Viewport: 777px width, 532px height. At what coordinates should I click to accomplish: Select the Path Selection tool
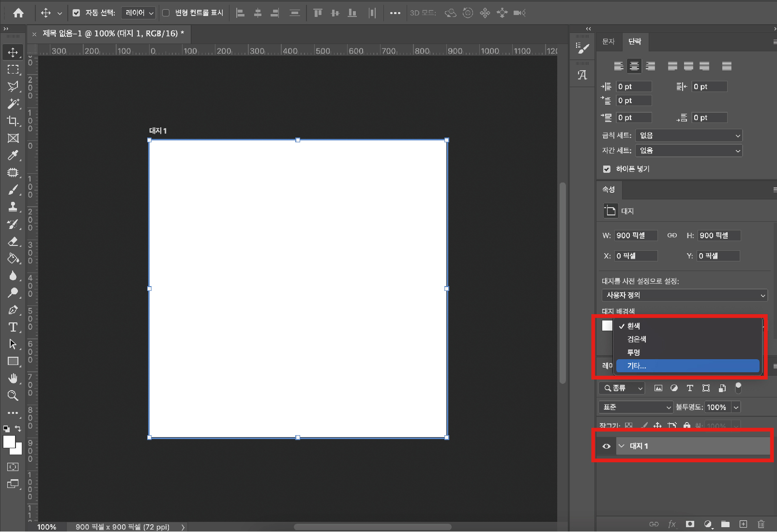tap(13, 344)
